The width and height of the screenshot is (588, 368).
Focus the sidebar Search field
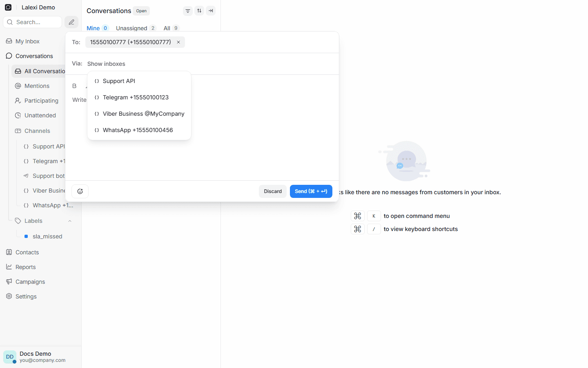(33, 22)
